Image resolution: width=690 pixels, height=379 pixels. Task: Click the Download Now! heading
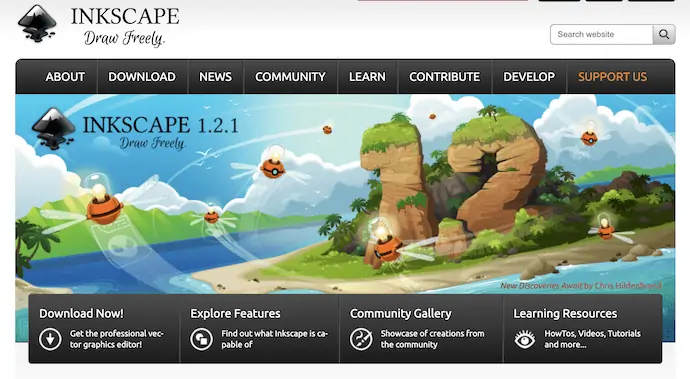tap(81, 313)
